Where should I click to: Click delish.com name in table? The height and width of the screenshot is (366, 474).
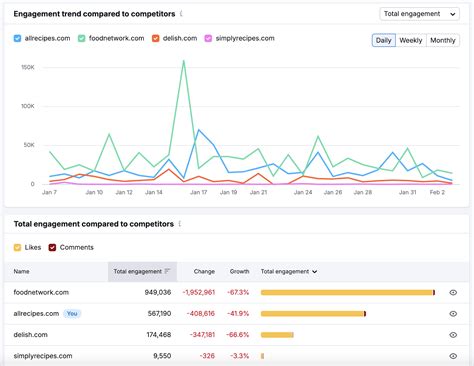tap(30, 335)
